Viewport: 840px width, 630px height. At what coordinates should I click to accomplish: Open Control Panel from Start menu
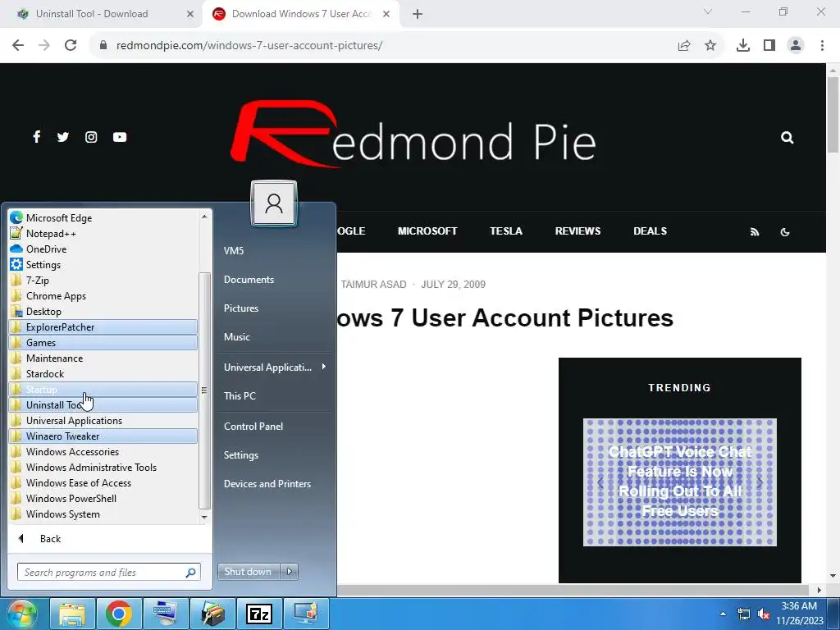pyautogui.click(x=253, y=427)
